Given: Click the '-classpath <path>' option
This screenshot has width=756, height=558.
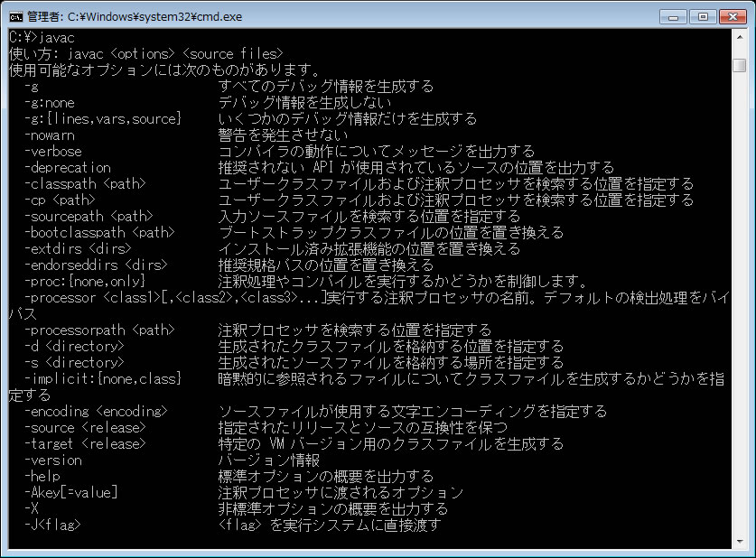Looking at the screenshot, I should [x=85, y=183].
